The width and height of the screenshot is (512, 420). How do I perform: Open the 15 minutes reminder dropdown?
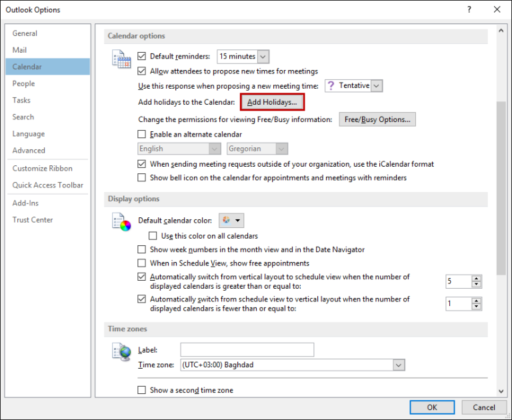tap(263, 57)
